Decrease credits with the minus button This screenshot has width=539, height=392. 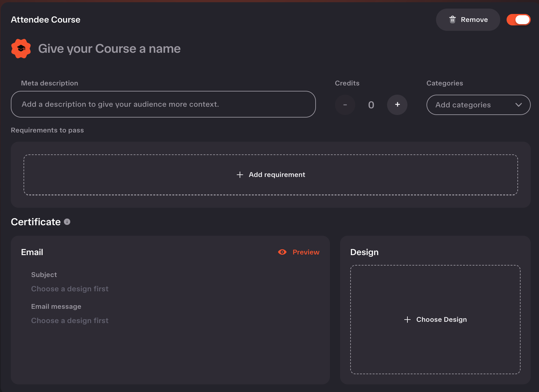point(345,105)
